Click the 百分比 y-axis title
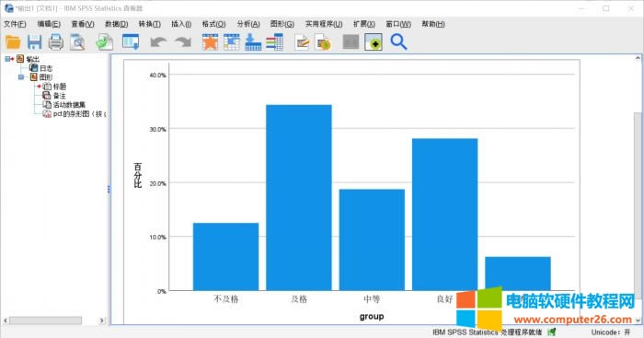Screen dimensions: 644x338 point(138,176)
